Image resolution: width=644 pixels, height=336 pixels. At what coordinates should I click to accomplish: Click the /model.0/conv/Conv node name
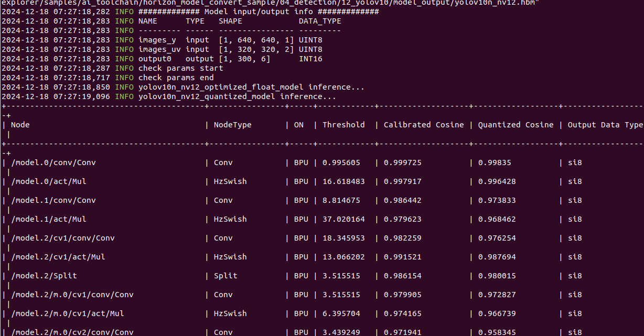53,162
